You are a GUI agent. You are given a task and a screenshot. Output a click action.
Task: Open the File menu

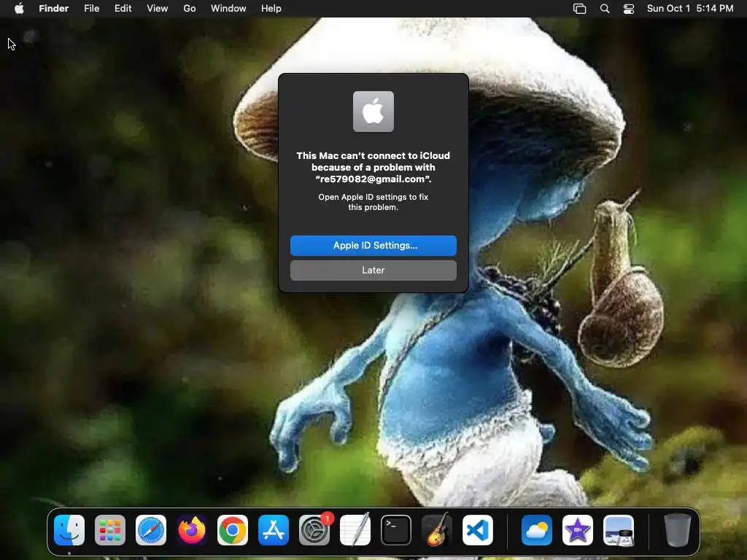(x=91, y=9)
